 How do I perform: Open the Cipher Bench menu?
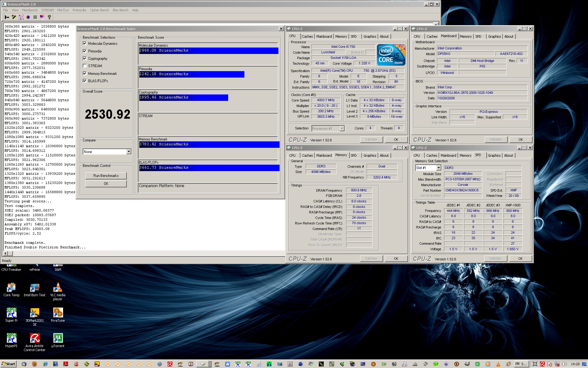pyautogui.click(x=99, y=10)
